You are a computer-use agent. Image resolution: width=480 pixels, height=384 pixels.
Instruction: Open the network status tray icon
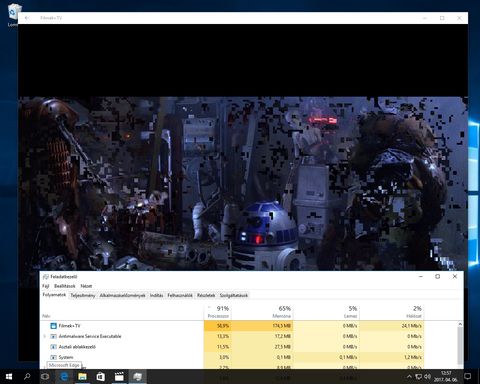419,377
